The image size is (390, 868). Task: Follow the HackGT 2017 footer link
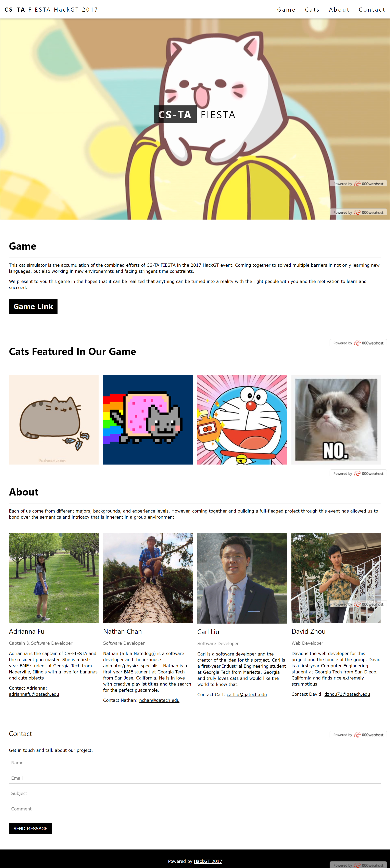pyautogui.click(x=208, y=861)
